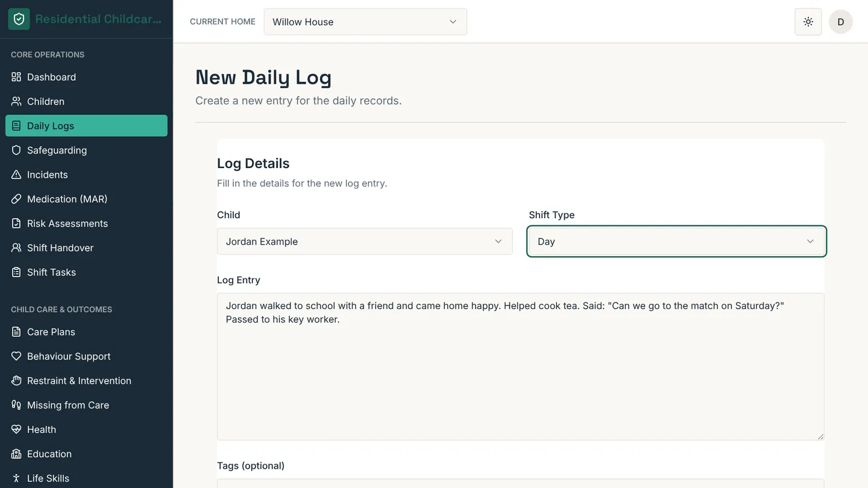Click the Safeguarding shield icon
The width and height of the screenshot is (868, 488).
click(x=16, y=150)
